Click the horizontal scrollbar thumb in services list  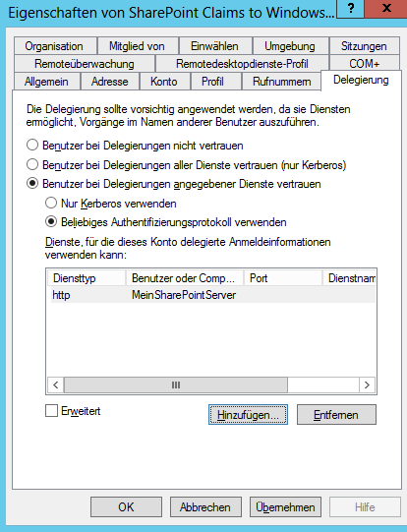(176, 384)
